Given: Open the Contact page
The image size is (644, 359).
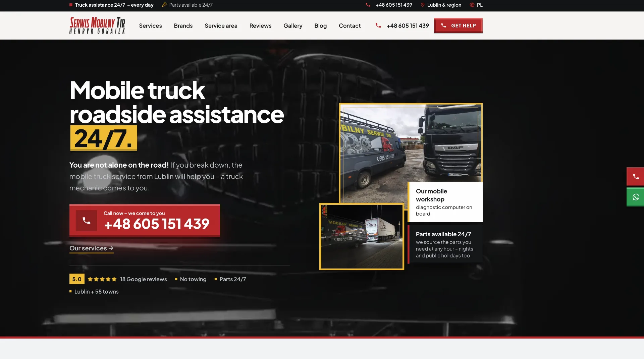Looking at the screenshot, I should coord(350,26).
